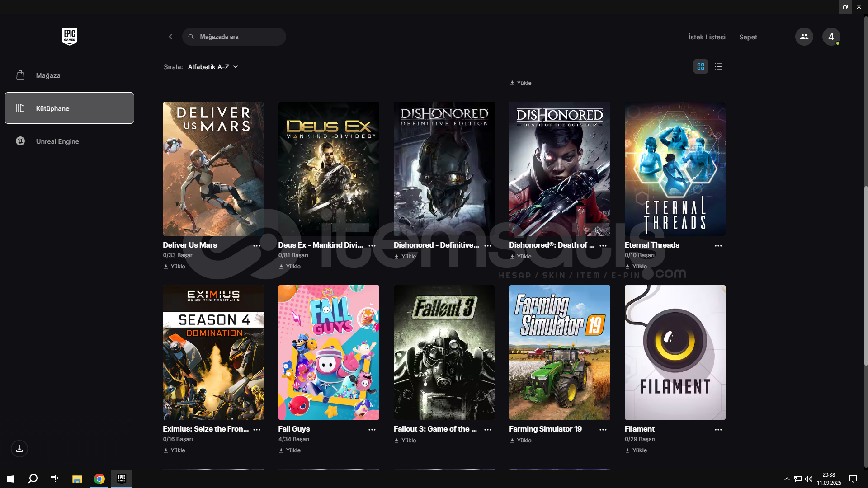The height and width of the screenshot is (488, 868).
Task: Open Mağaza in the sidebar
Action: click(69, 75)
